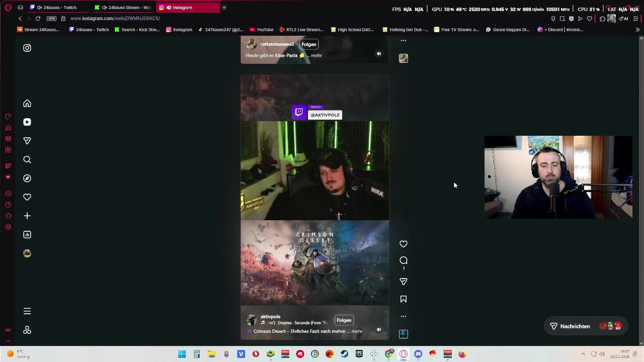This screenshot has width=644, height=362.
Task: Open Steam from the taskbar
Action: [344, 354]
